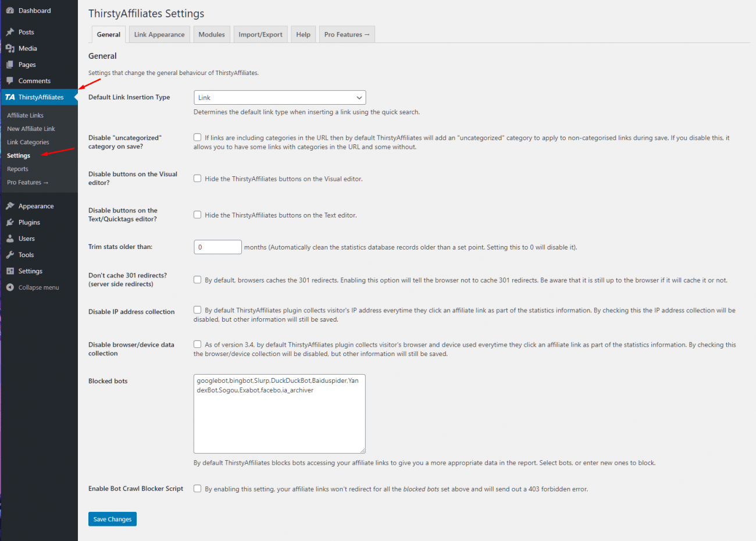
Task: Open Media menu label
Action: (27, 48)
